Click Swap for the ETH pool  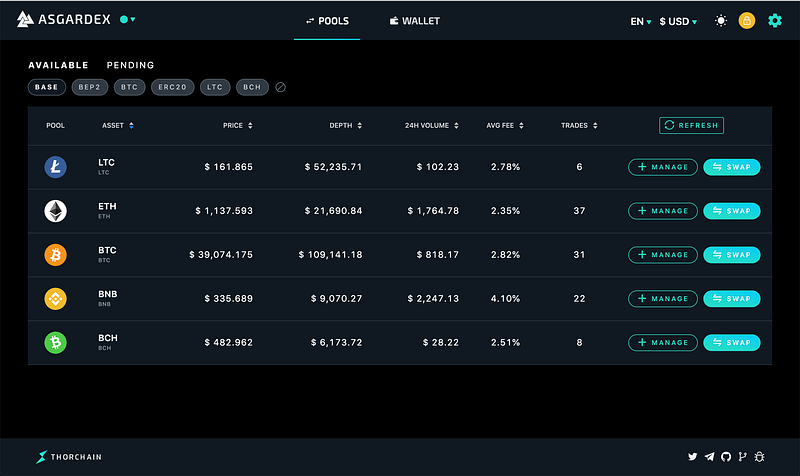click(x=732, y=211)
